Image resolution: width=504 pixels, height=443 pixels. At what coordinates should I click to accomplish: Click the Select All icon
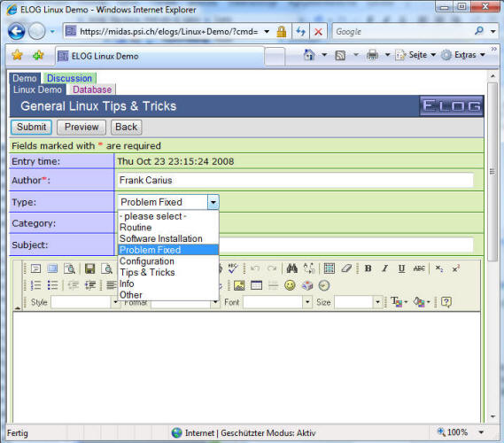(x=330, y=268)
